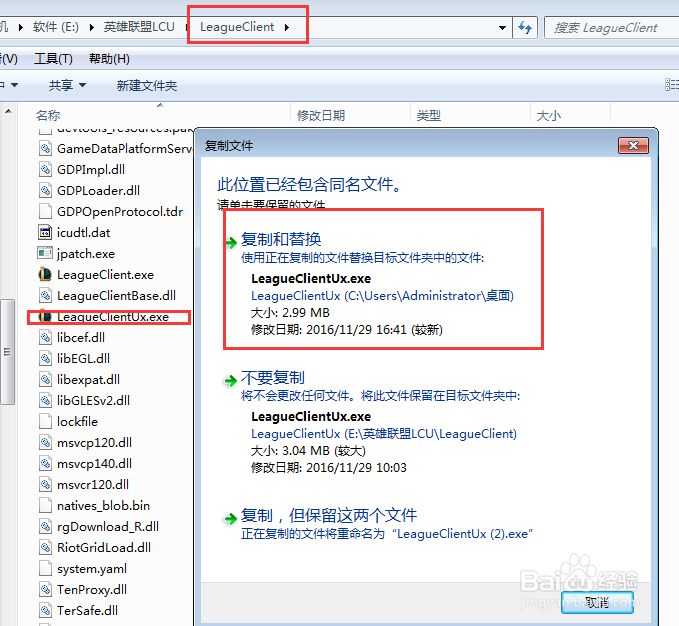Click the scroll-up arrow of file list
The width and height of the screenshot is (679, 626).
8,112
